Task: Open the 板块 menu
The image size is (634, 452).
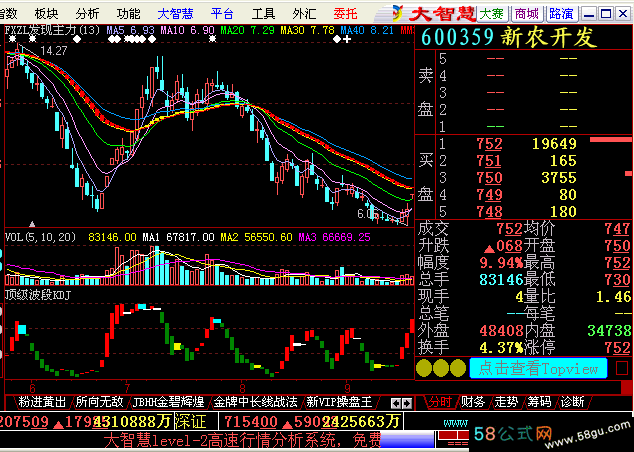Action: click(46, 14)
